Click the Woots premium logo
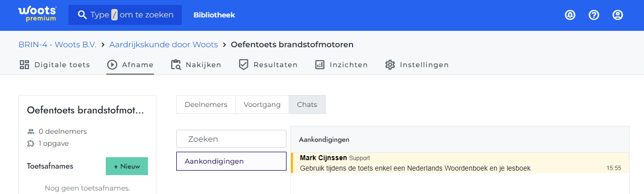The height and width of the screenshot is (194, 644). click(37, 14)
